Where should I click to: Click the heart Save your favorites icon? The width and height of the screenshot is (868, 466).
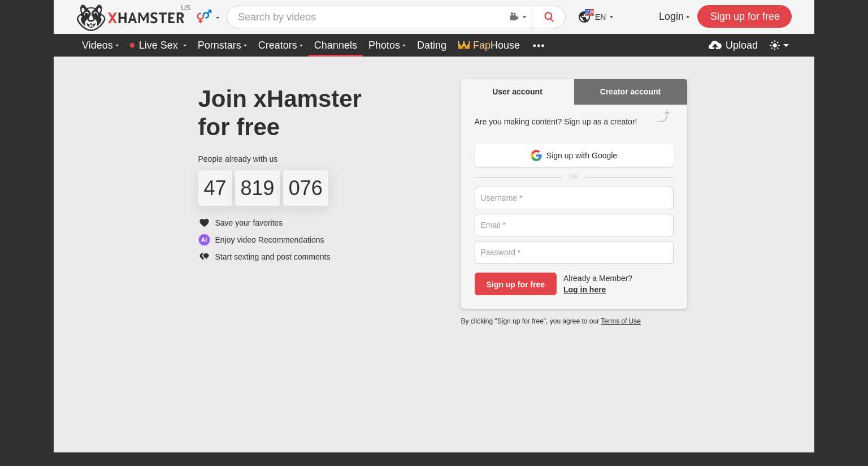pos(204,223)
